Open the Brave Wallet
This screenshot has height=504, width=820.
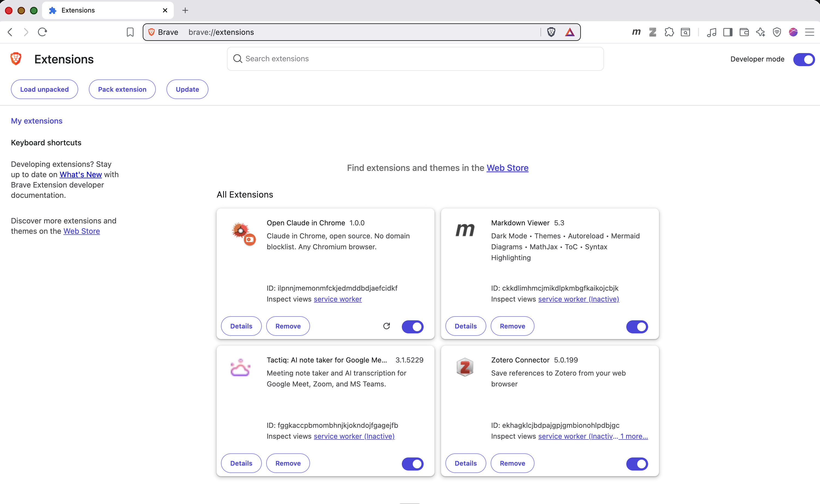[x=744, y=32]
